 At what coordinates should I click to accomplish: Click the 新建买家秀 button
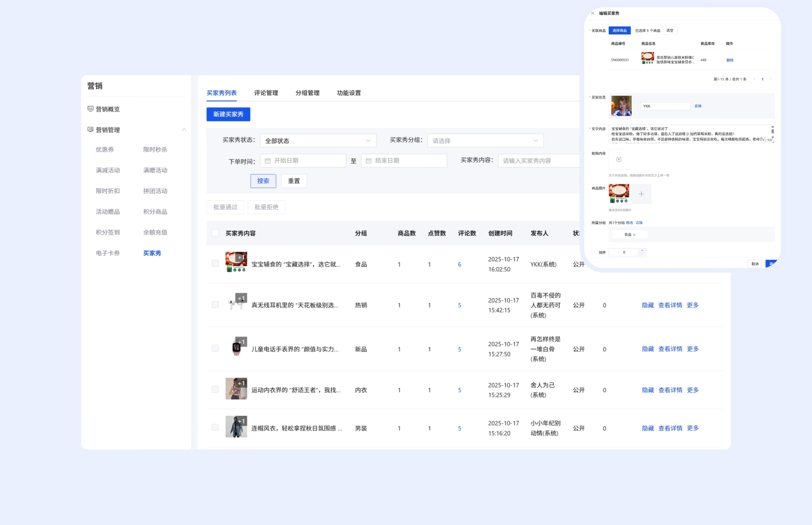(x=228, y=114)
